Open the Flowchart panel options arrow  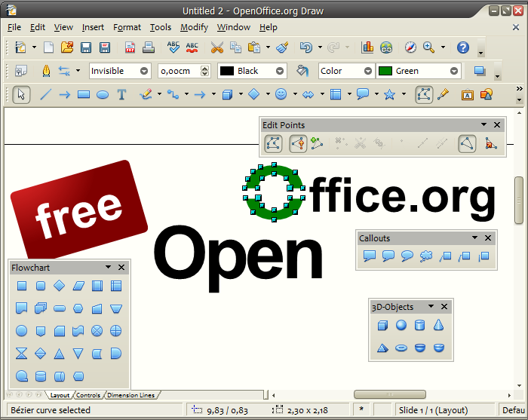[108, 267]
